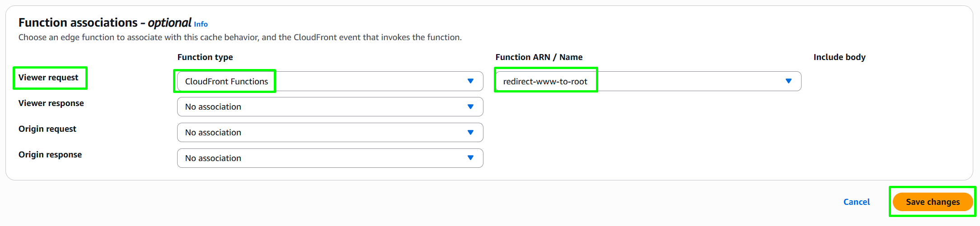Open the Viewer request function type selector

coord(330,81)
